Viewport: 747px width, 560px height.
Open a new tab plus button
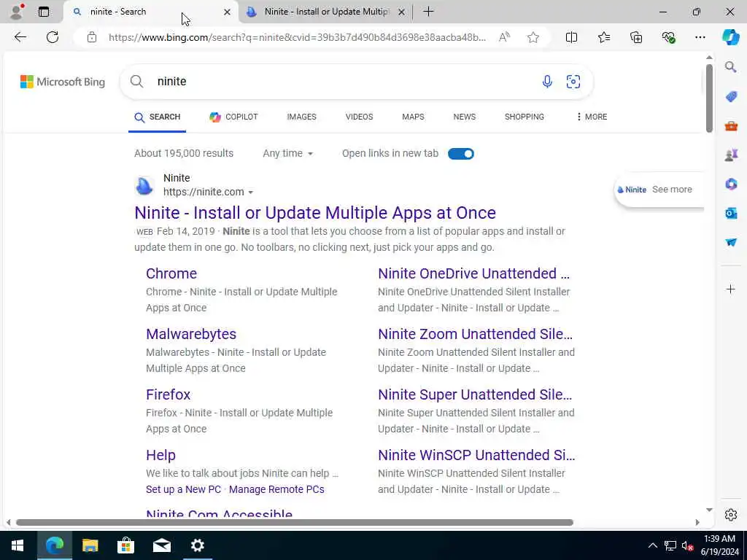pos(428,12)
